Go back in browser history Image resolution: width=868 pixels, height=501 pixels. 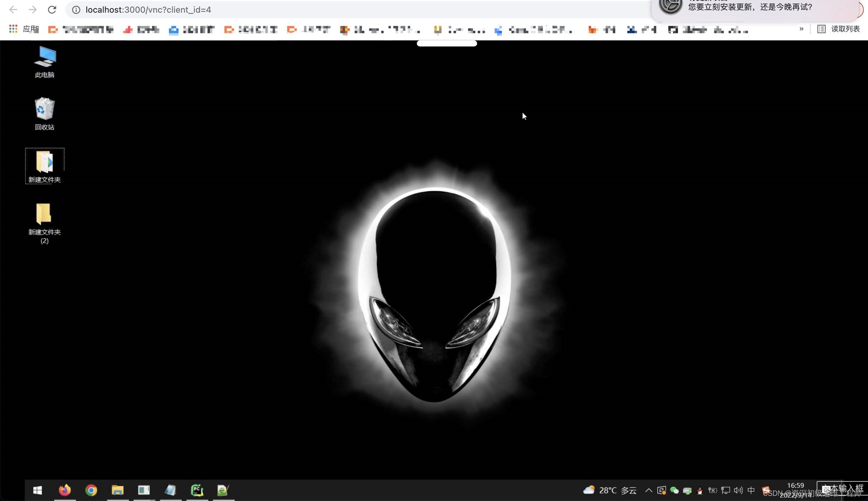tap(13, 10)
